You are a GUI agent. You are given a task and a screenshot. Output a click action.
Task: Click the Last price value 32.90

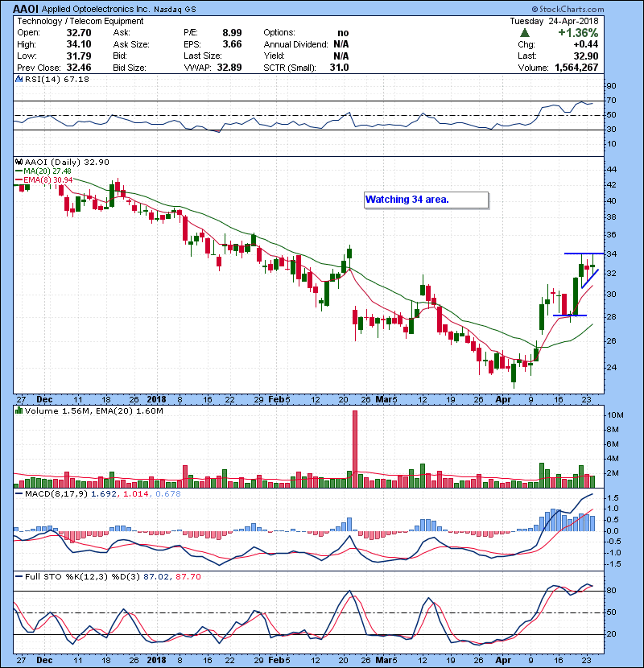[586, 56]
